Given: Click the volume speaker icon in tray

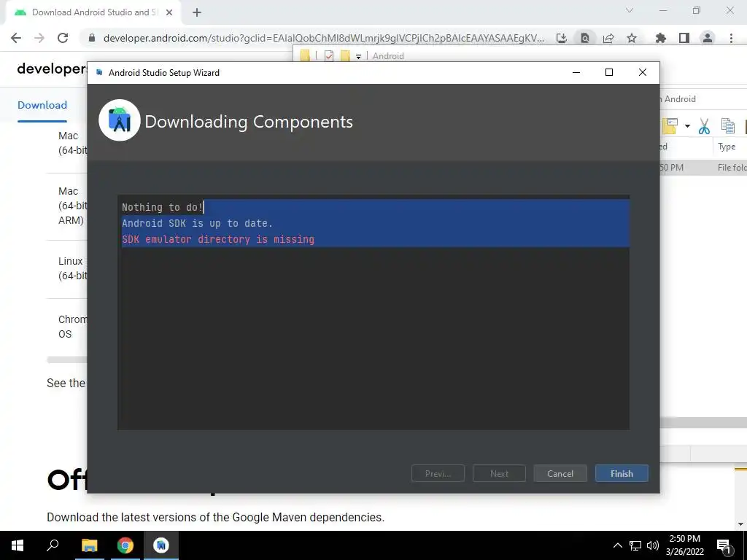Looking at the screenshot, I should 653,545.
